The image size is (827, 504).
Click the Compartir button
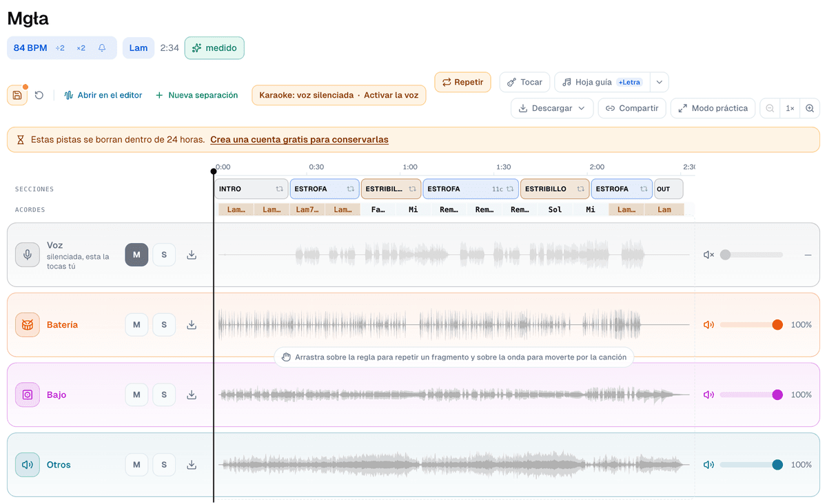632,108
